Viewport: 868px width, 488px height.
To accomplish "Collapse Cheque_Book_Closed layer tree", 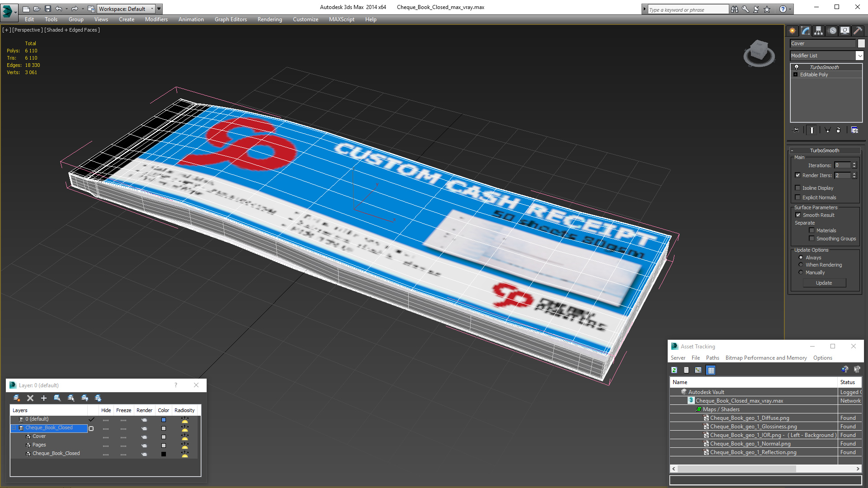I will pyautogui.click(x=14, y=428).
